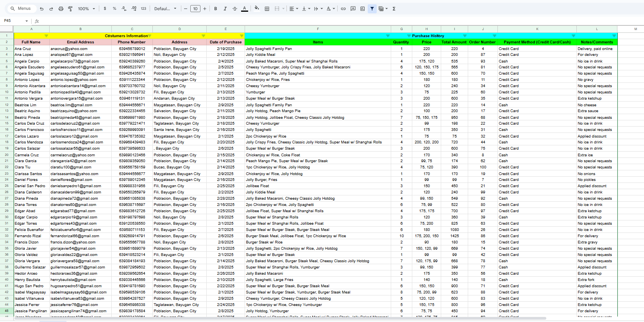644x322 pixels.
Task: Format selection as percent
Action: (x=114, y=9)
